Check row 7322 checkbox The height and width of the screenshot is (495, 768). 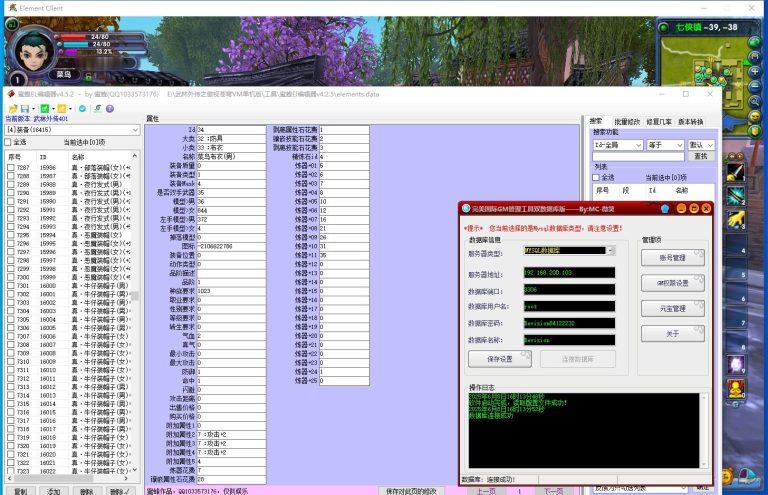[11, 463]
